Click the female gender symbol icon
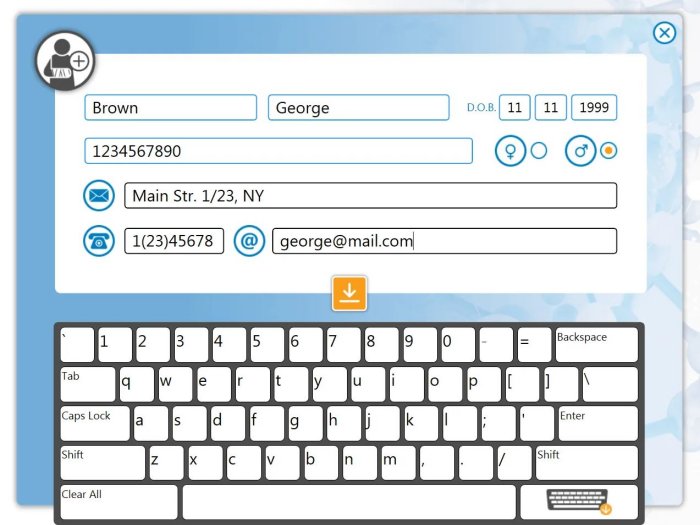Image resolution: width=700 pixels, height=525 pixels. coord(511,151)
